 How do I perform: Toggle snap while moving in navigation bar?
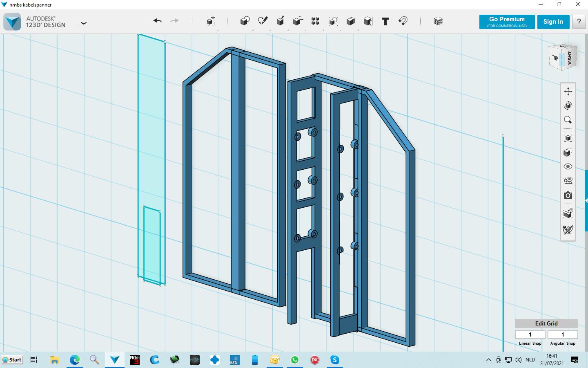568,213
